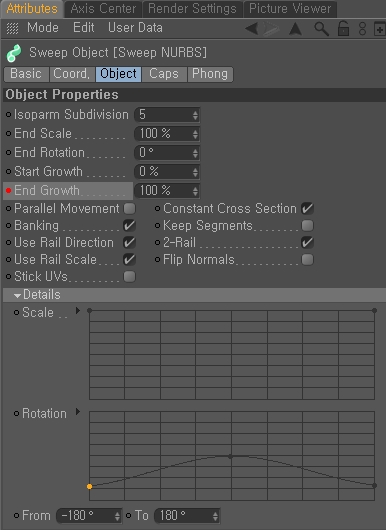Click the To field keyframe dot

pyautogui.click(x=128, y=515)
